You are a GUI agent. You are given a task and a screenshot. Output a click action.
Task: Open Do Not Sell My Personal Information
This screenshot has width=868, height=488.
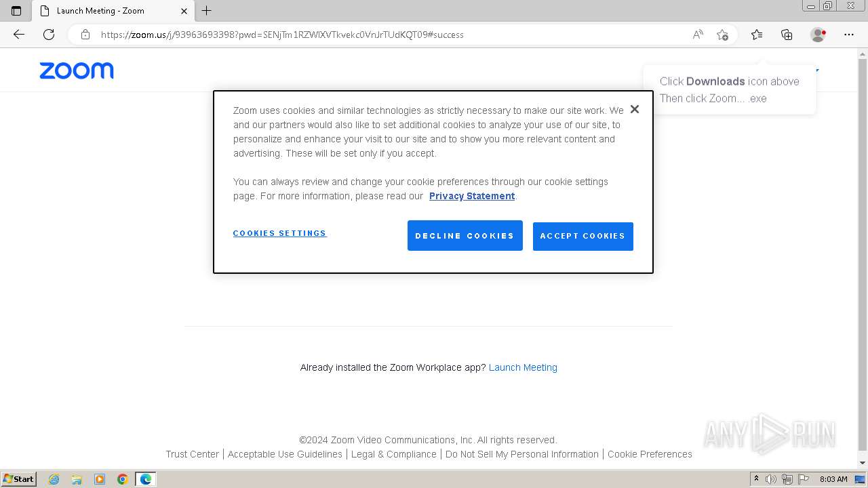(x=522, y=454)
